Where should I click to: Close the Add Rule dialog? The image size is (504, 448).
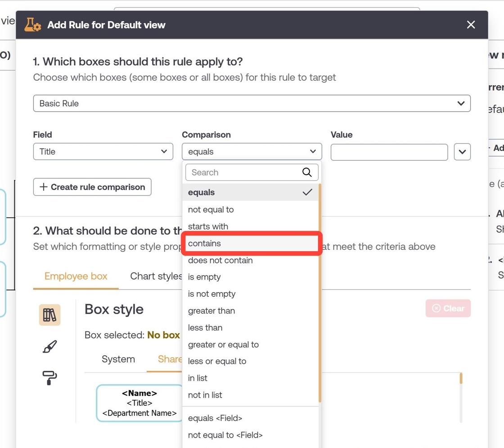click(471, 25)
